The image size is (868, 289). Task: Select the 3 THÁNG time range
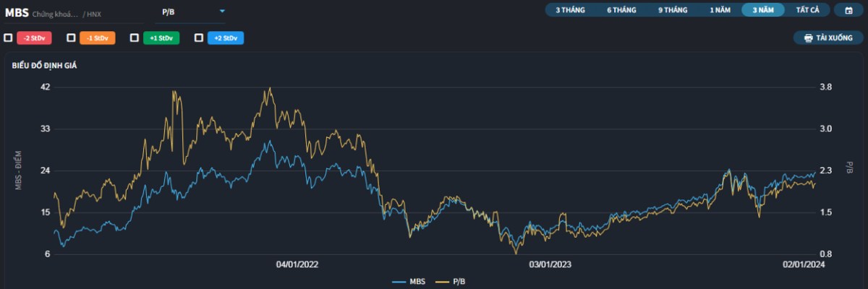pos(570,10)
